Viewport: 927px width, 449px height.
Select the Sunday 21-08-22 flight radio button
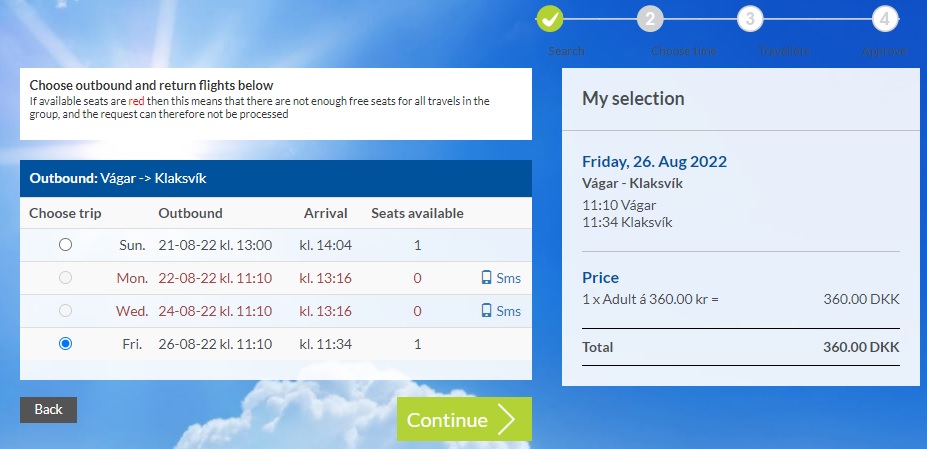(66, 245)
